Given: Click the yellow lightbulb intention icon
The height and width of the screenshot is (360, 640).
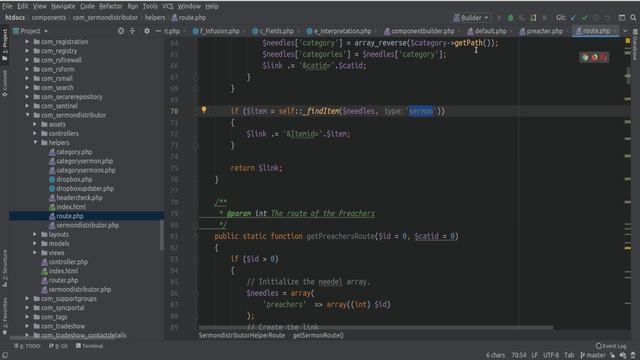Looking at the screenshot, I should (x=204, y=110).
